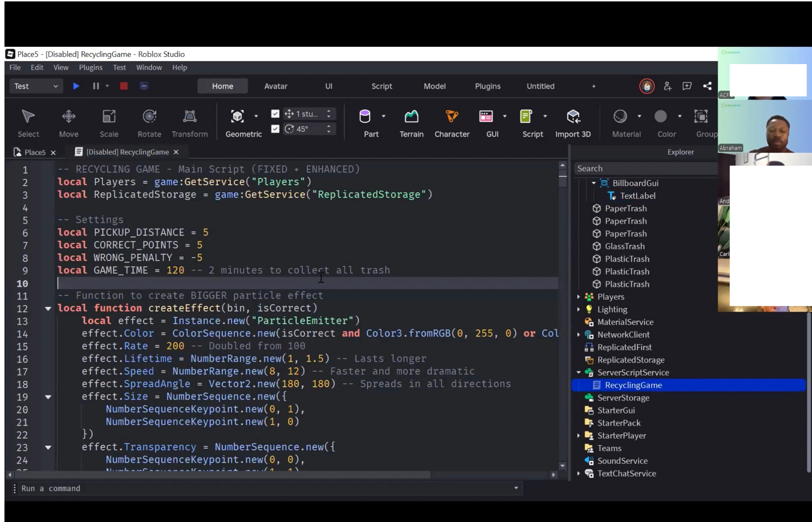This screenshot has height=522, width=812.
Task: Open the Edit menu
Action: pyautogui.click(x=37, y=67)
